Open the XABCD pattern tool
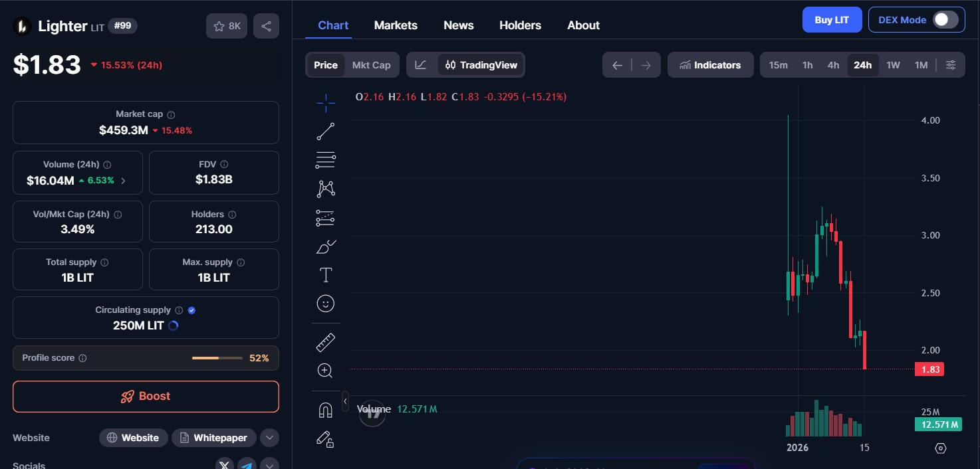The image size is (980, 469). pos(325,188)
